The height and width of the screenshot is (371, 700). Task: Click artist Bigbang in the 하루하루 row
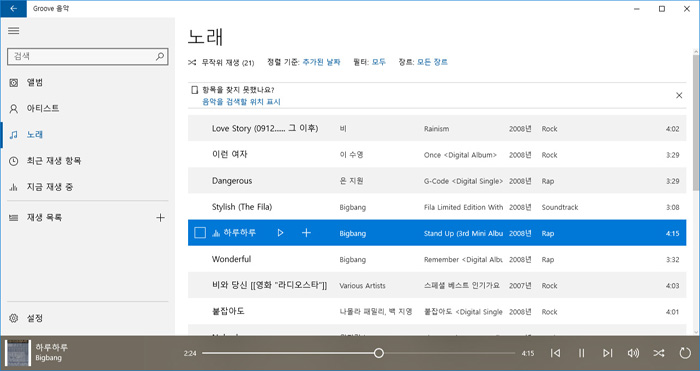coord(353,233)
